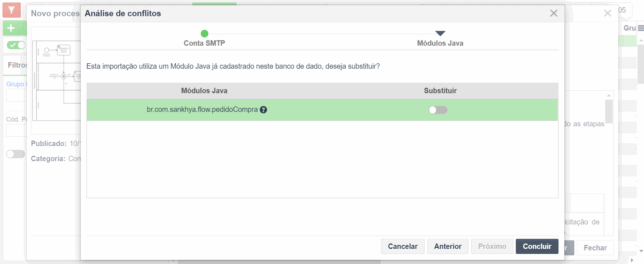Toggle the green checked switch in background toolbar

coord(16,45)
